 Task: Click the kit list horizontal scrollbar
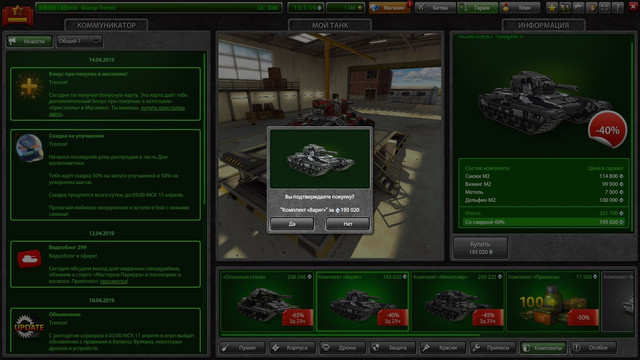click(x=350, y=336)
